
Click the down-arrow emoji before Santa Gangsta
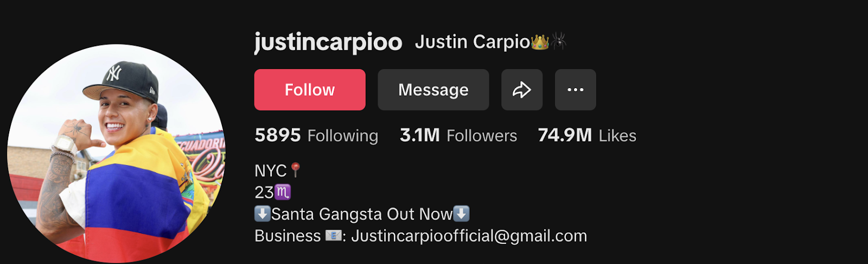pyautogui.click(x=263, y=213)
